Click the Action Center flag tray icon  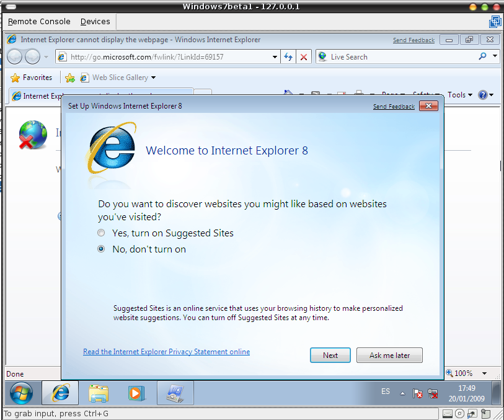[x=418, y=393]
